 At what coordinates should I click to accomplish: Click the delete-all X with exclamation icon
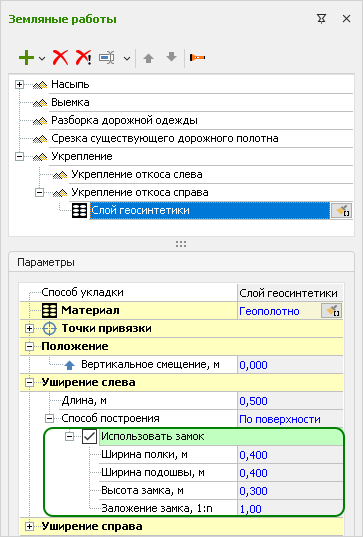pos(83,58)
